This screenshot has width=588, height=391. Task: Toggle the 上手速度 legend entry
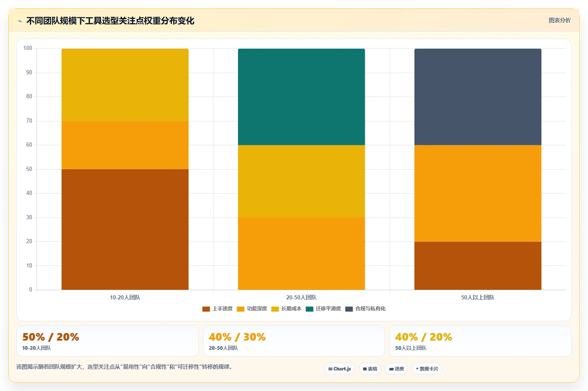point(217,309)
